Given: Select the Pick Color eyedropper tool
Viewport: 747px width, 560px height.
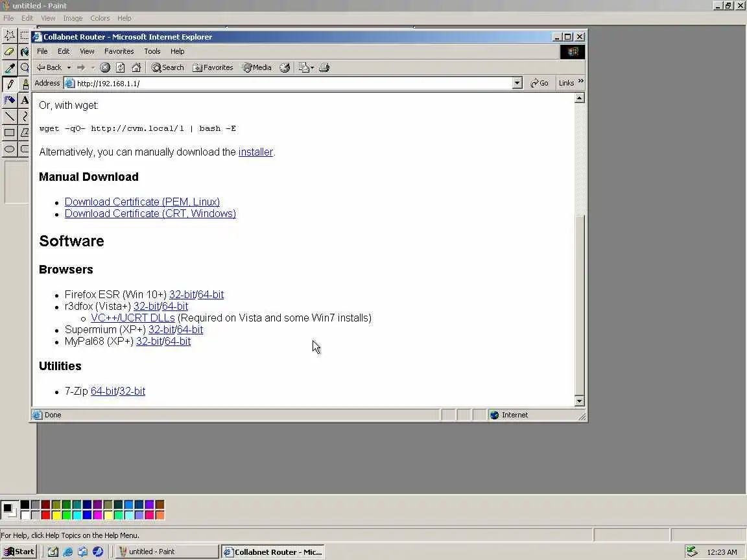Looking at the screenshot, I should pyautogui.click(x=9, y=67).
